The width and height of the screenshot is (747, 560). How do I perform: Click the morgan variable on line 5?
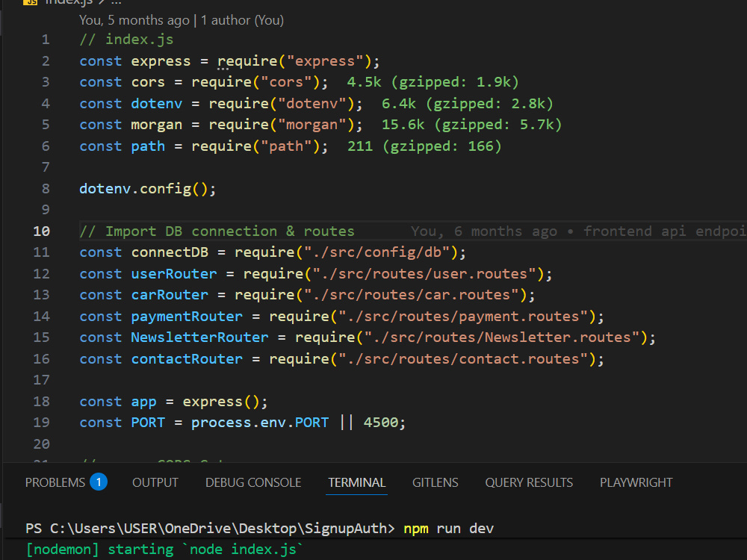(157, 125)
